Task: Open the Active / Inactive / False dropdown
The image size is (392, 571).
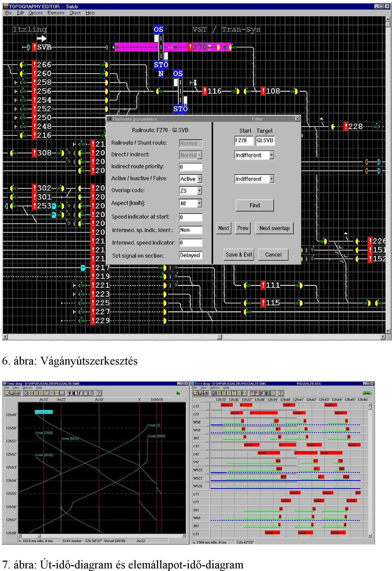Action: pyautogui.click(x=200, y=179)
